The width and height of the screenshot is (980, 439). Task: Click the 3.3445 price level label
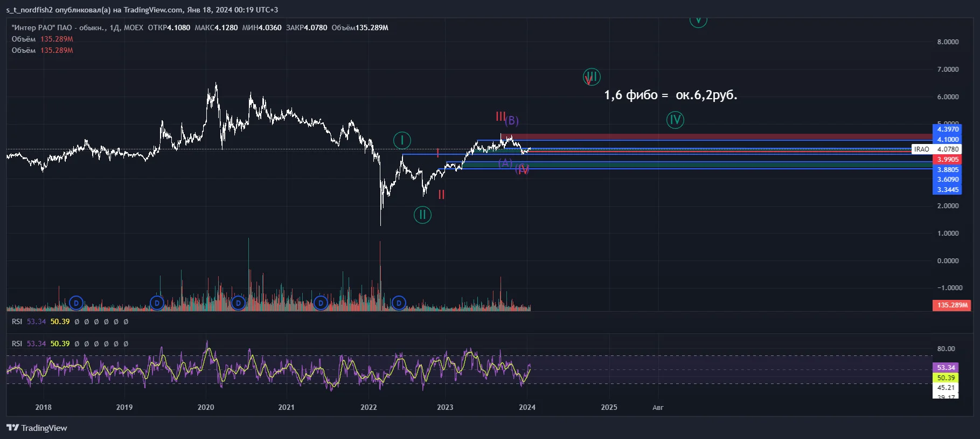tap(947, 190)
